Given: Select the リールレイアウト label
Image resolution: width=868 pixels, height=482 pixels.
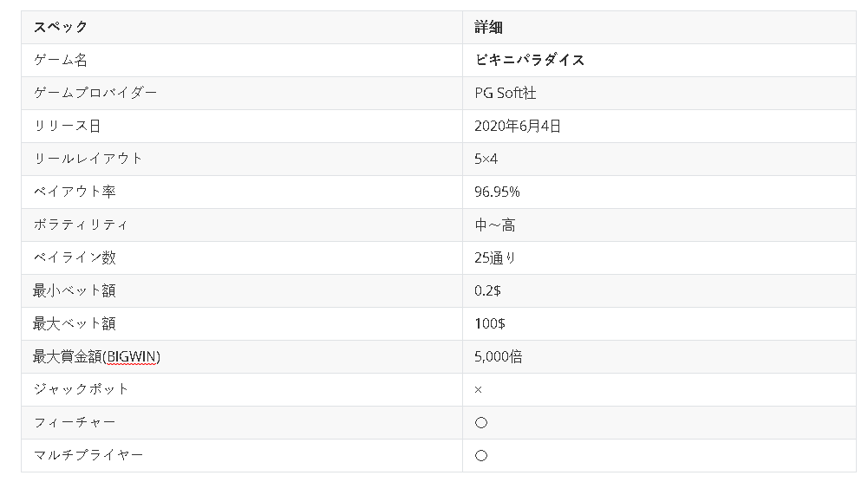Looking at the screenshot, I should [x=88, y=159].
